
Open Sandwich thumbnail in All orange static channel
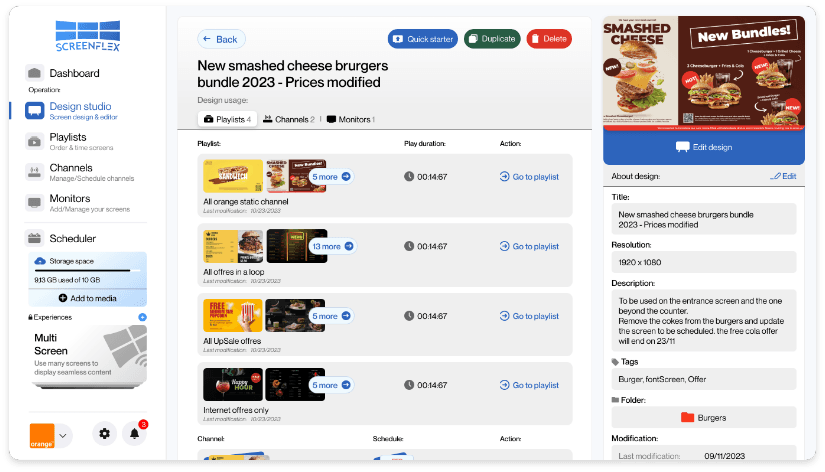[x=233, y=176]
